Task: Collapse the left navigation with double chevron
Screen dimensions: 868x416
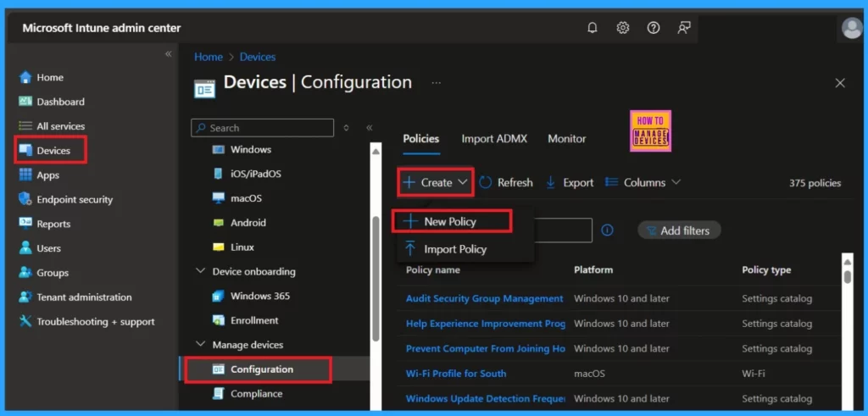Action: [169, 53]
